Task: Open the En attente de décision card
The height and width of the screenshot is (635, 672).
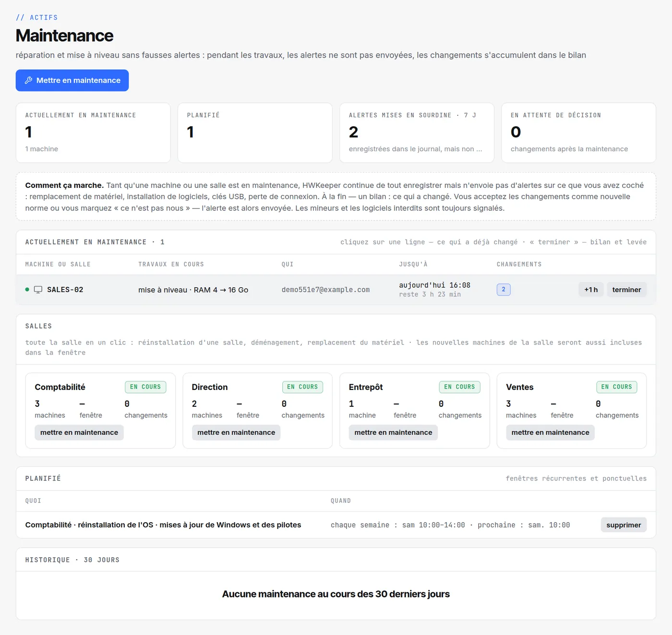Action: 578,133
